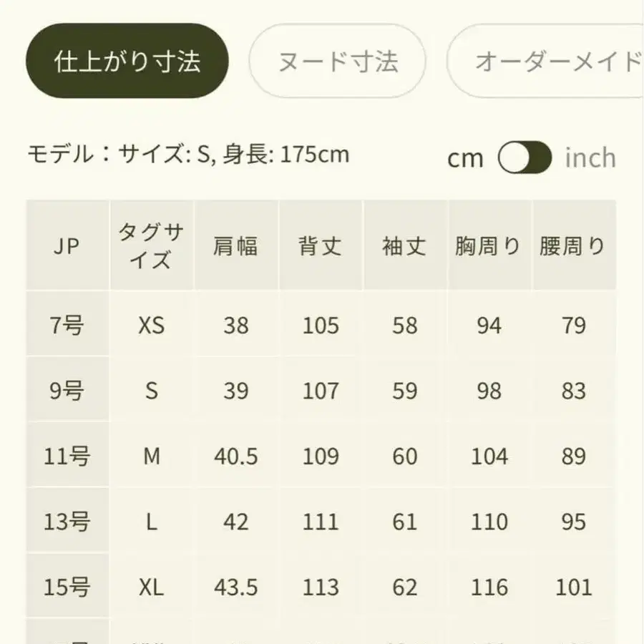Select the 仕上がり寸法 tab

point(127,63)
